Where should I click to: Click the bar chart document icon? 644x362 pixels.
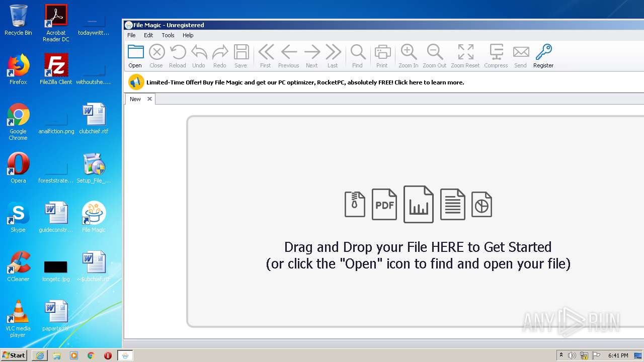coord(419,204)
